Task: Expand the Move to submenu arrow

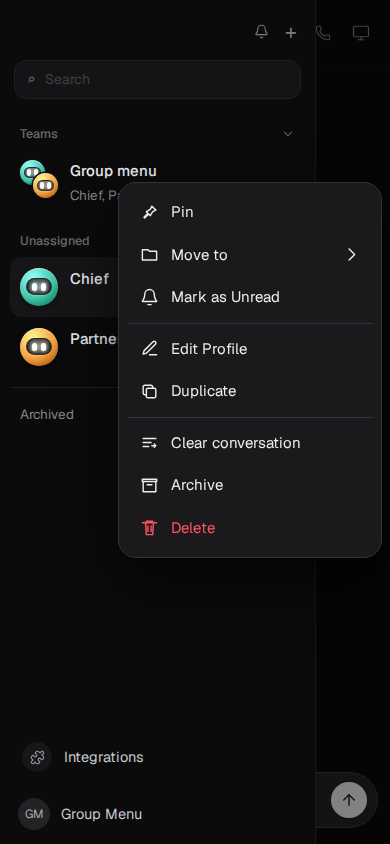Action: pos(352,255)
